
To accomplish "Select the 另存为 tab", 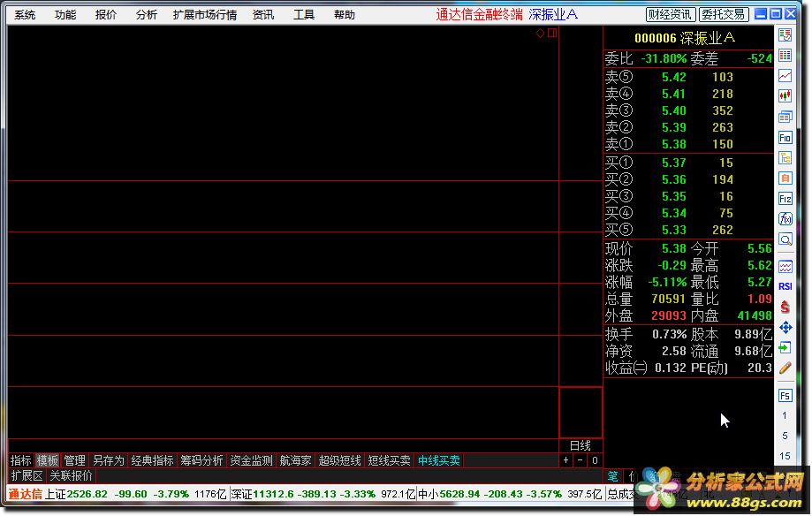I will [108, 460].
